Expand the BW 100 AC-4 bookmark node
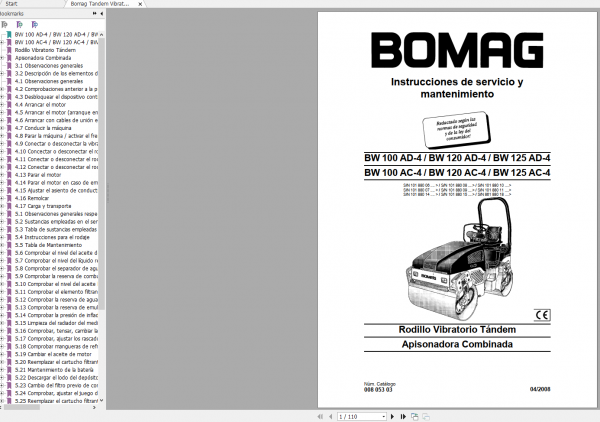The image size is (600, 422). [2, 42]
